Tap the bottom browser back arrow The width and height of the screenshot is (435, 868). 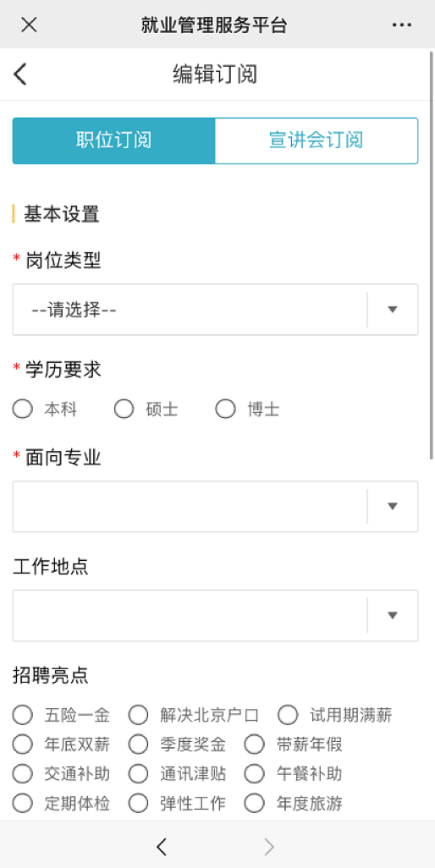coord(162,846)
